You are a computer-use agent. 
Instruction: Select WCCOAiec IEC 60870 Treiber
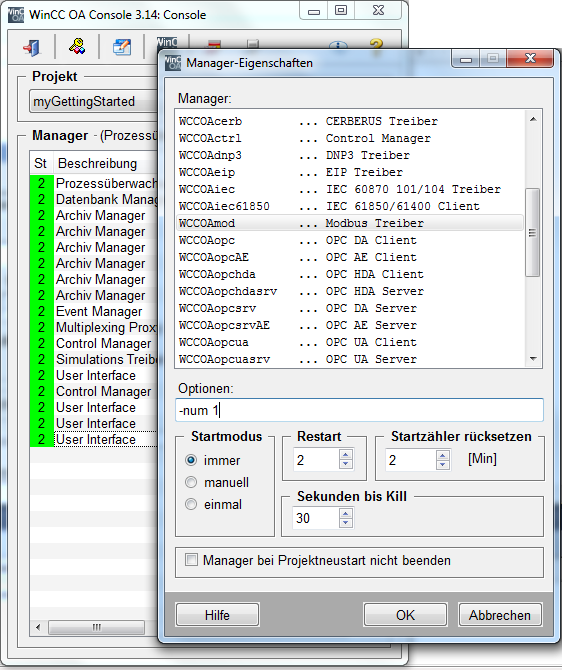350,189
